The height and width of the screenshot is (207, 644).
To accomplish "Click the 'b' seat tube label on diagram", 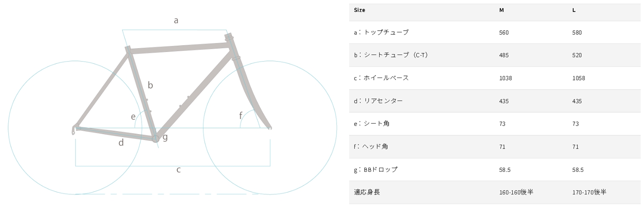I will pyautogui.click(x=150, y=85).
